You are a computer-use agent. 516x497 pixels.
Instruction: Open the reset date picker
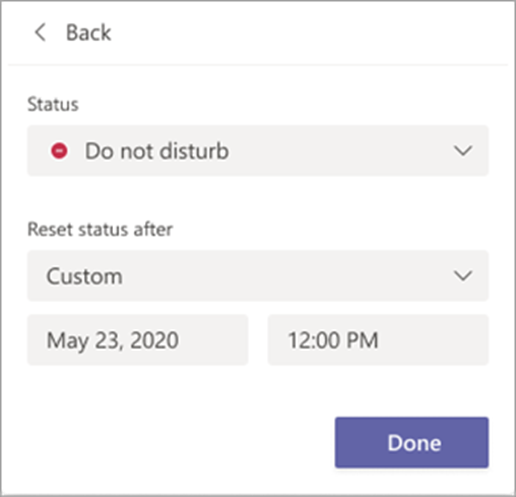point(138,340)
